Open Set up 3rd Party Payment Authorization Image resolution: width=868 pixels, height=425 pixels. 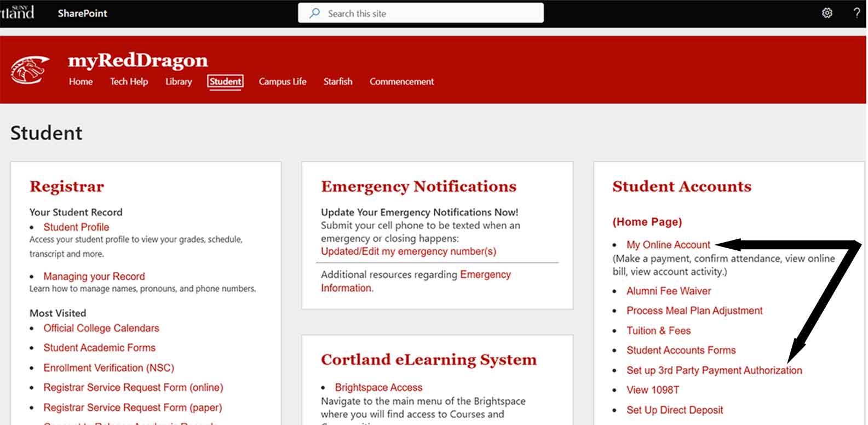pos(714,370)
